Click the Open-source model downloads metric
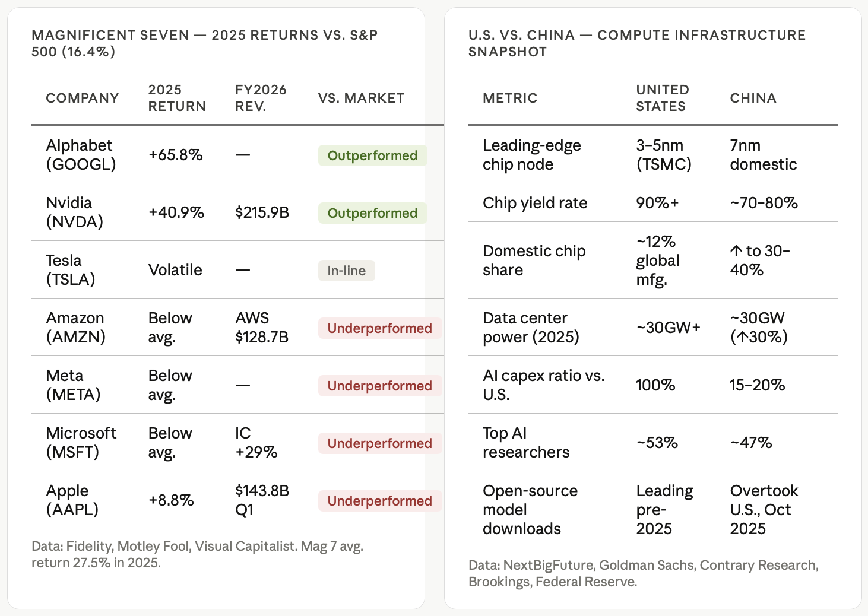 pos(530,510)
